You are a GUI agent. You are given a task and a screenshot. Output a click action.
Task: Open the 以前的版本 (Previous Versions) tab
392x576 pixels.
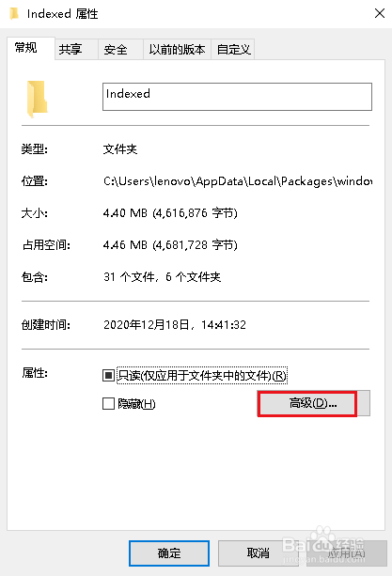177,49
